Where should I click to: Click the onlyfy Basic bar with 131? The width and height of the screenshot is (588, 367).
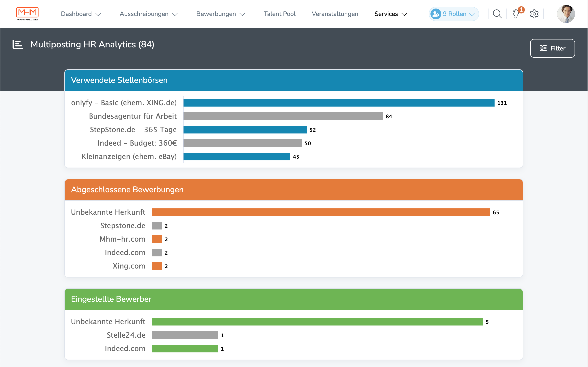339,103
